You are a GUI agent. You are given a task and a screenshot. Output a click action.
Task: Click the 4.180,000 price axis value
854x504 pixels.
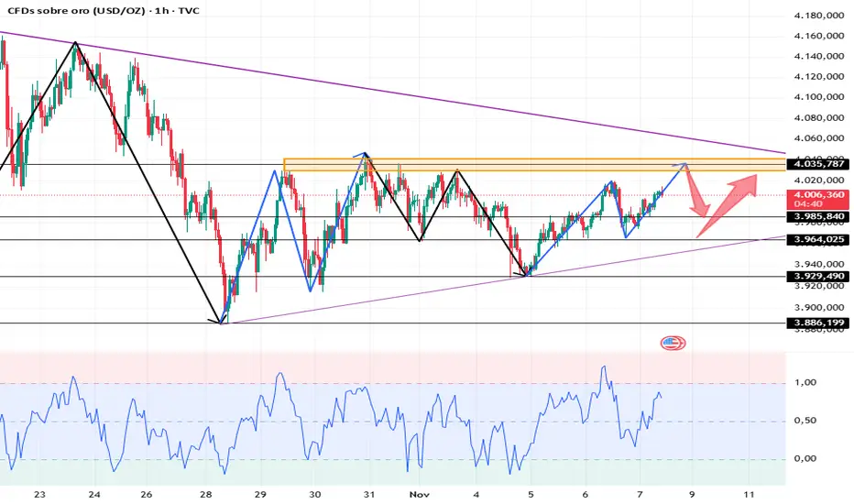tap(819, 16)
